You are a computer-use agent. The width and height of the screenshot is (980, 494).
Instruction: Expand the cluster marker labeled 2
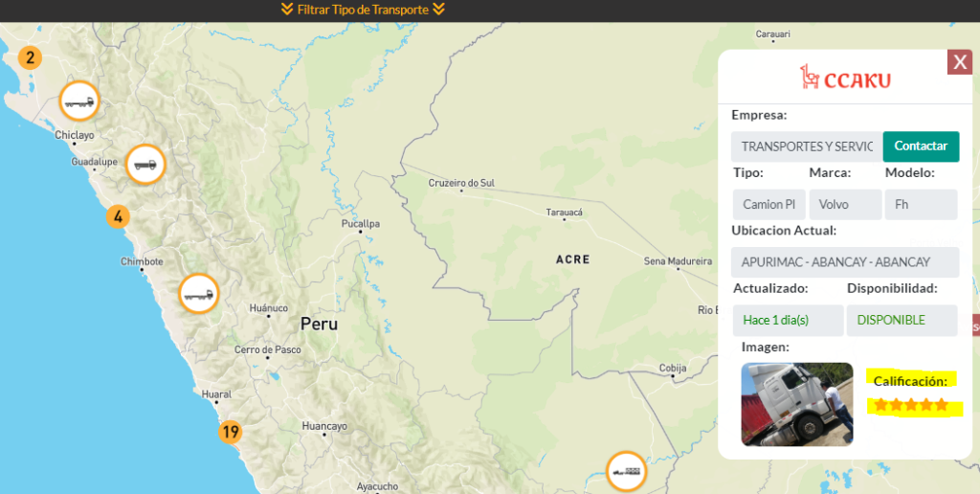[30, 57]
